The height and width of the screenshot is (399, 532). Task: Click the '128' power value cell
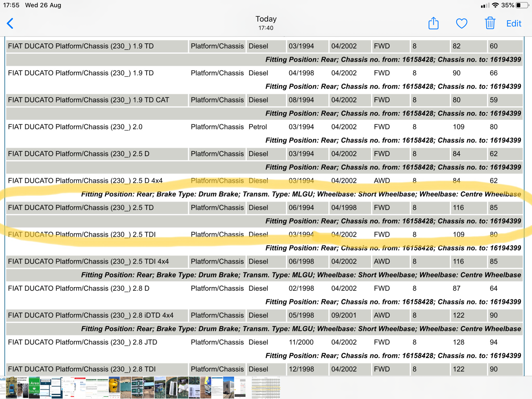tap(459, 342)
